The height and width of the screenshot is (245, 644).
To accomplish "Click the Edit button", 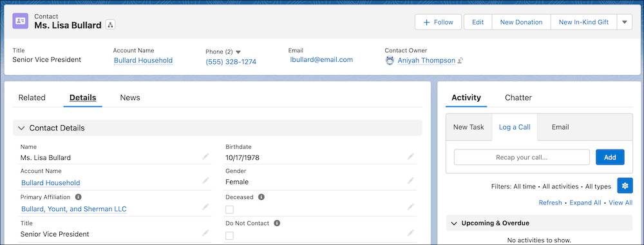I will [478, 22].
